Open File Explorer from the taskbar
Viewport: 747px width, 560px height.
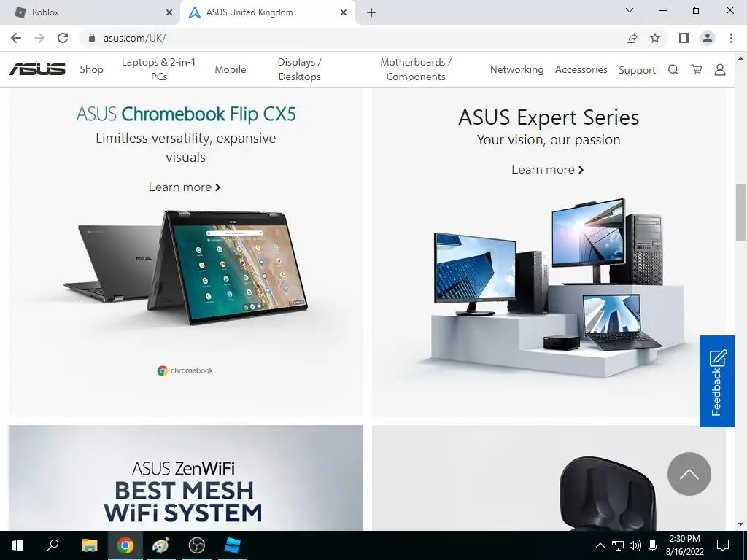[x=89, y=545]
